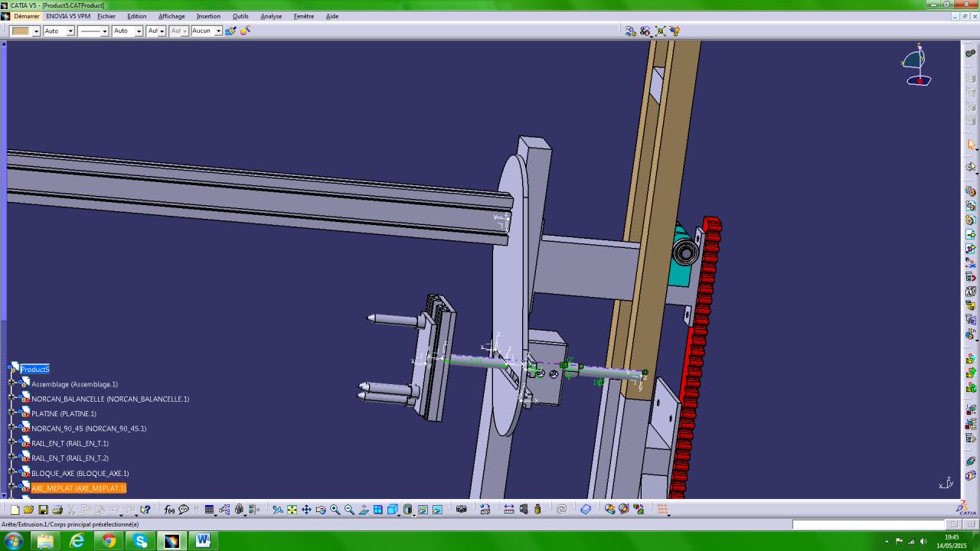The width and height of the screenshot is (980, 551).
Task: Click the Zoom Out magnifier
Action: 349,510
